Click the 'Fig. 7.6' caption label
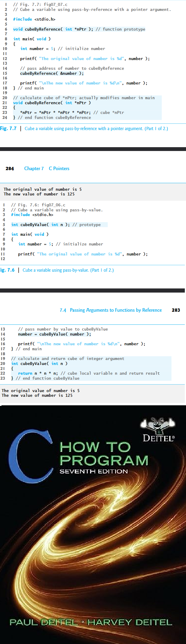Image resolution: width=186 pixels, height=644 pixels. (x=7, y=270)
